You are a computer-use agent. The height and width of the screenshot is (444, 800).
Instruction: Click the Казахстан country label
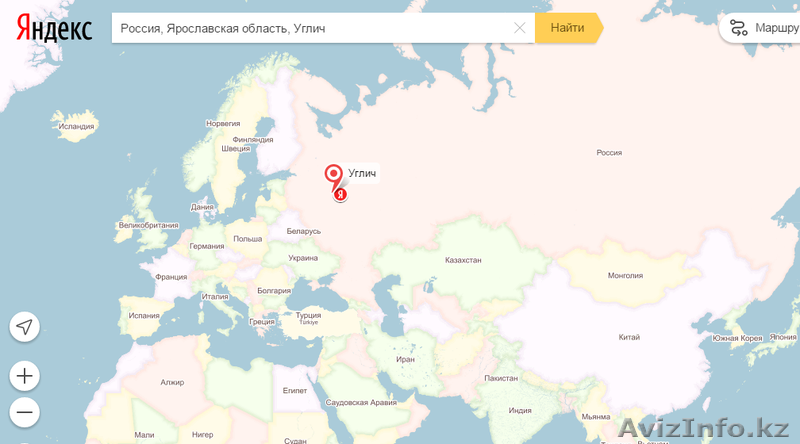pyautogui.click(x=463, y=260)
